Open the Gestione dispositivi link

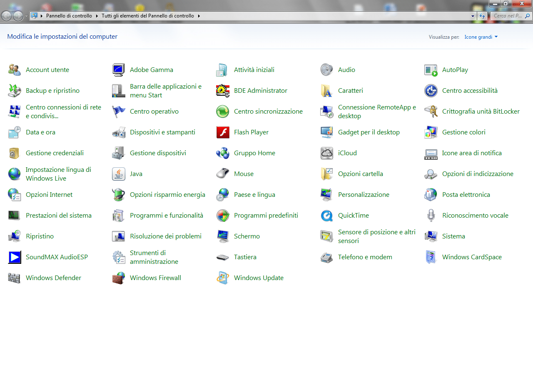(158, 153)
